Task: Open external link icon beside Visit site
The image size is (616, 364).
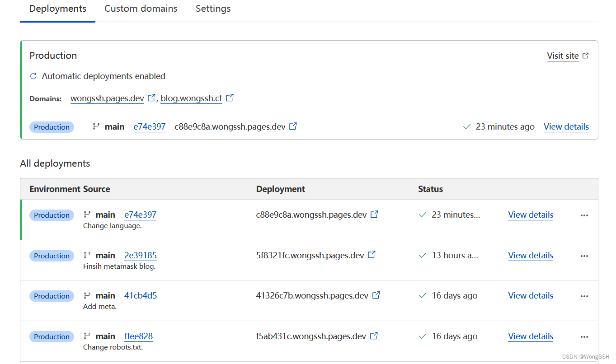Action: click(586, 56)
